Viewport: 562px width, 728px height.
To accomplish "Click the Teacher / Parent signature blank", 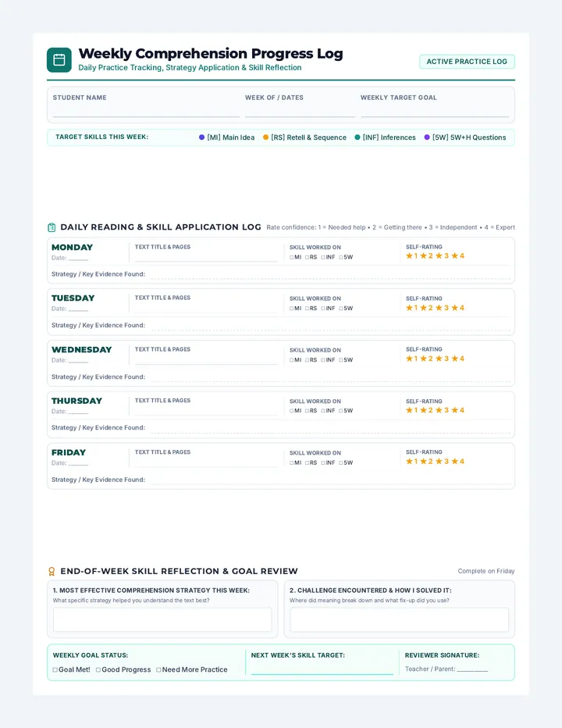I will 472,669.
